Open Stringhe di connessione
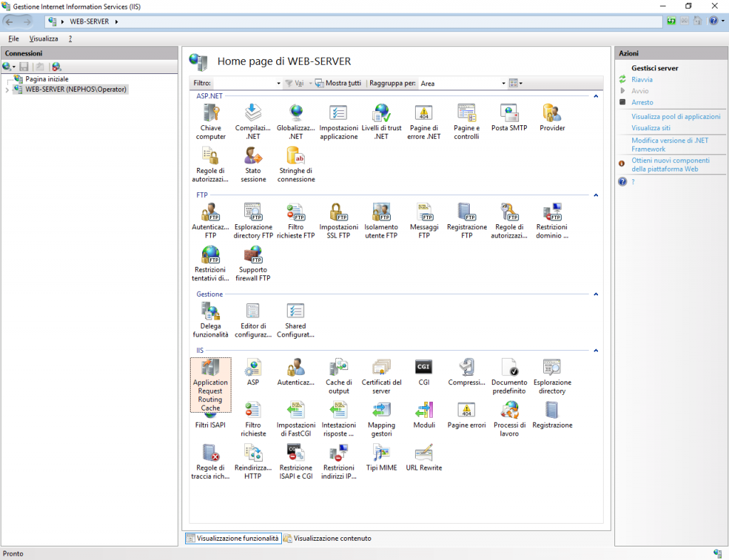 [295, 164]
